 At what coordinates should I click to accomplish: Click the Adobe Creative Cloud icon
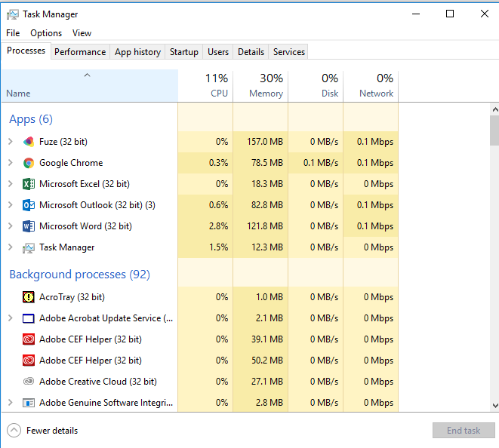[29, 381]
